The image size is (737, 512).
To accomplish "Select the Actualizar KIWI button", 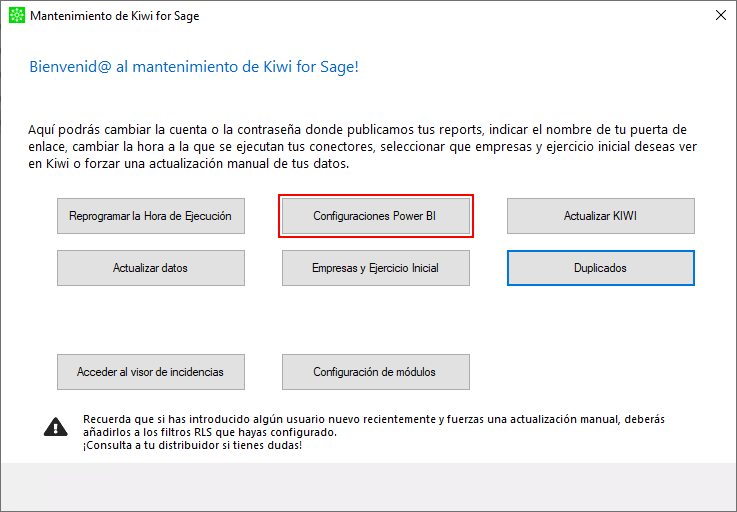I will tap(601, 216).
